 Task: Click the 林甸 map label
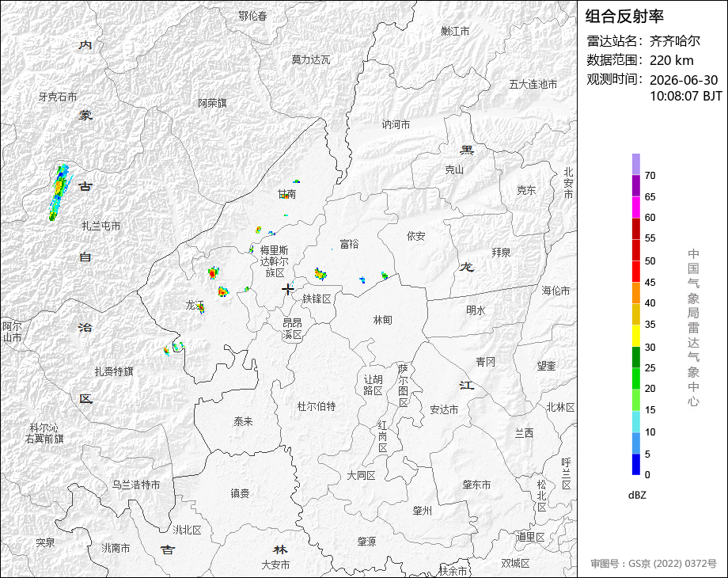click(382, 320)
